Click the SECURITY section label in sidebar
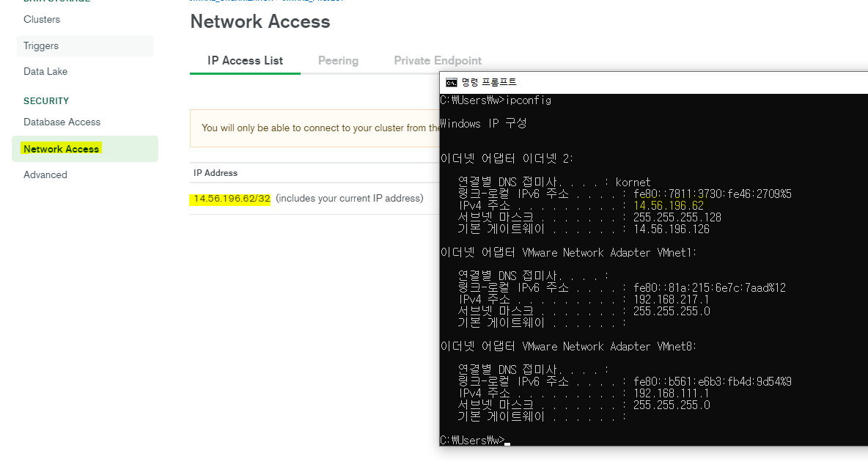868x467 pixels. click(46, 101)
